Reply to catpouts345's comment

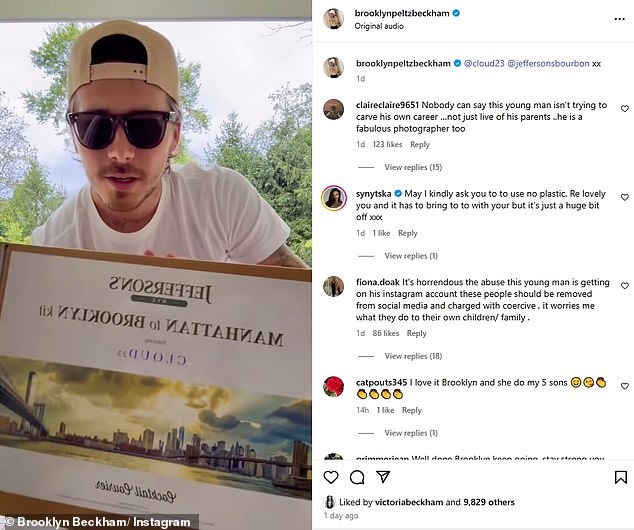click(x=412, y=410)
